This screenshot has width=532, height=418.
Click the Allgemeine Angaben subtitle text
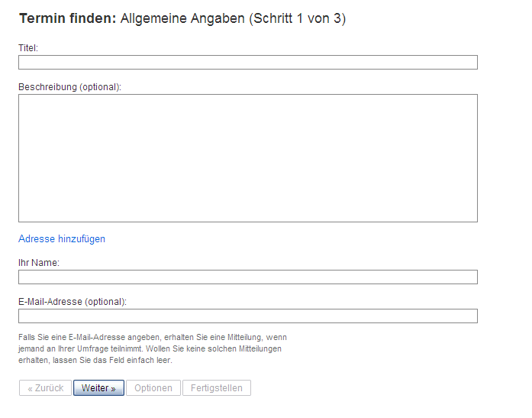coord(182,18)
